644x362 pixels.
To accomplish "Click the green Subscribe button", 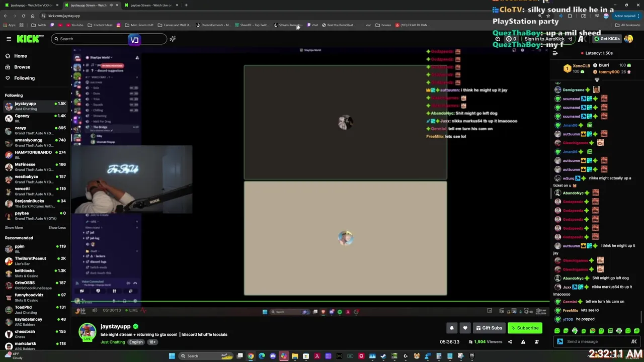I will pos(525,328).
